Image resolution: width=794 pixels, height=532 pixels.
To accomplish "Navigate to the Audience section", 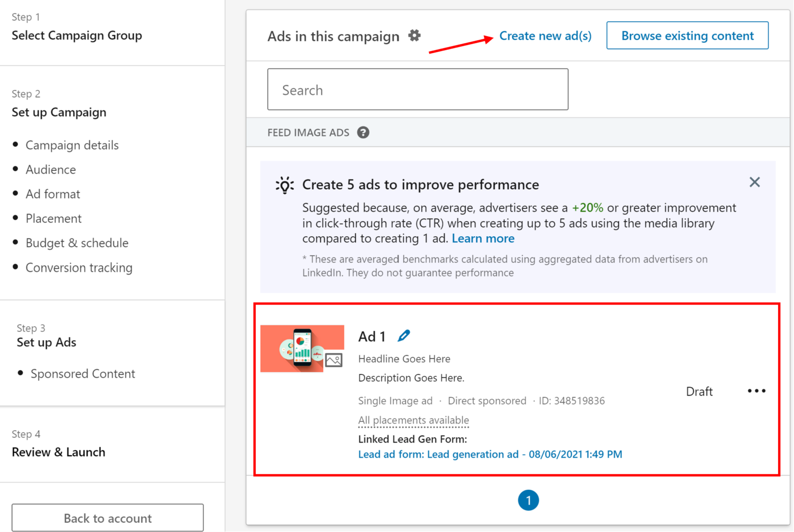I will 50,169.
